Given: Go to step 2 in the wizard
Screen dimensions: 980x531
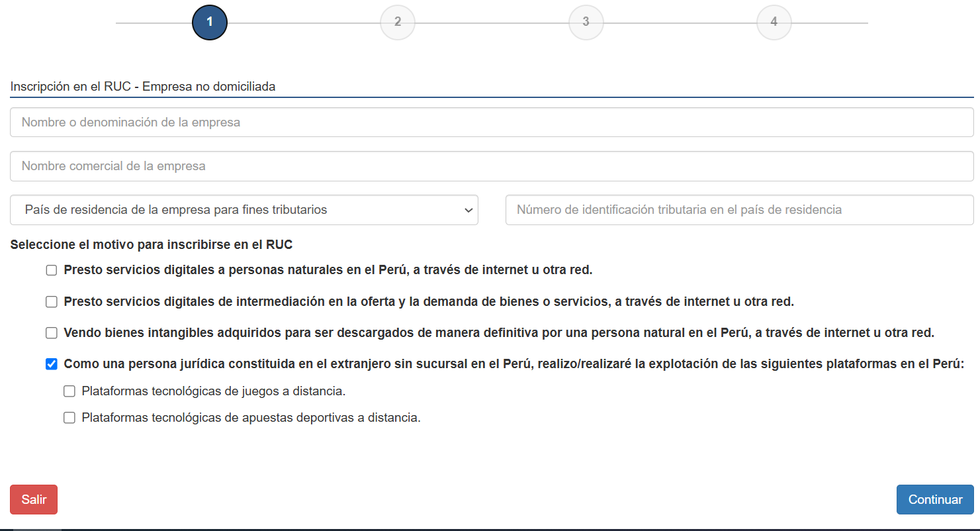Looking at the screenshot, I should 398,23.
